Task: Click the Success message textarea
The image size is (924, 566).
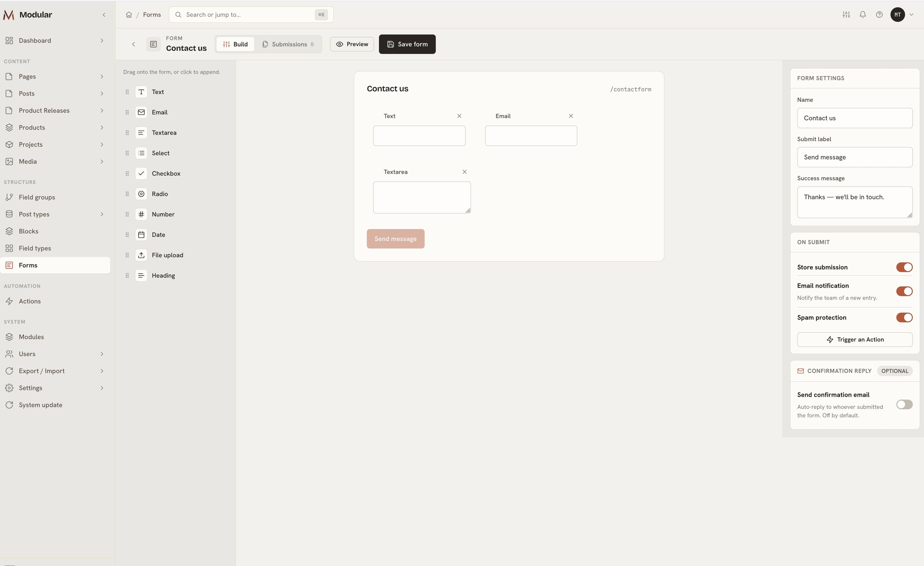Action: [855, 202]
